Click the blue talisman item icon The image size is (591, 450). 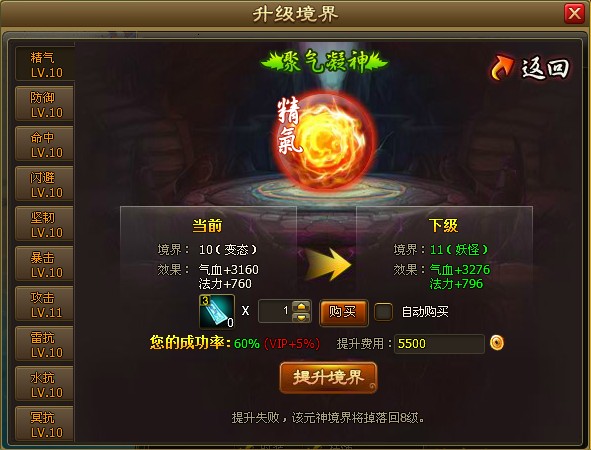[217, 311]
